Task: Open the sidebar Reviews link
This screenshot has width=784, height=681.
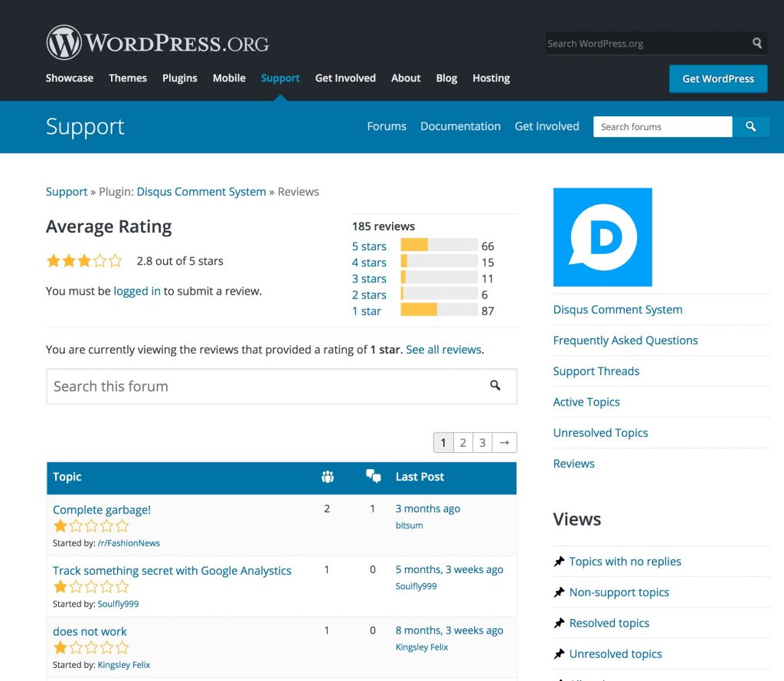Action: click(574, 464)
